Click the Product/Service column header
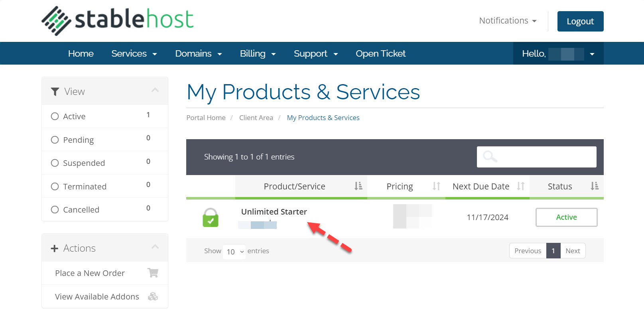 coord(301,186)
